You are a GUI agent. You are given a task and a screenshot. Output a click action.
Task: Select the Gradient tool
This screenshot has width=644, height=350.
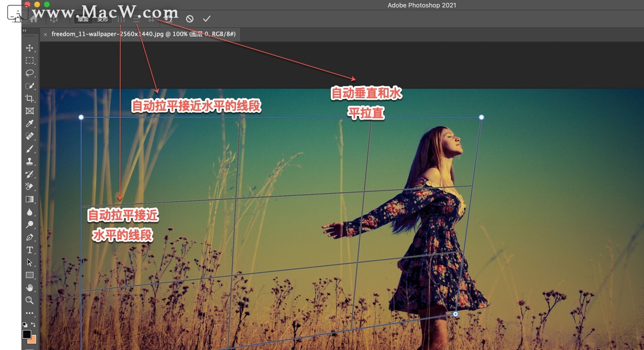[x=30, y=199]
